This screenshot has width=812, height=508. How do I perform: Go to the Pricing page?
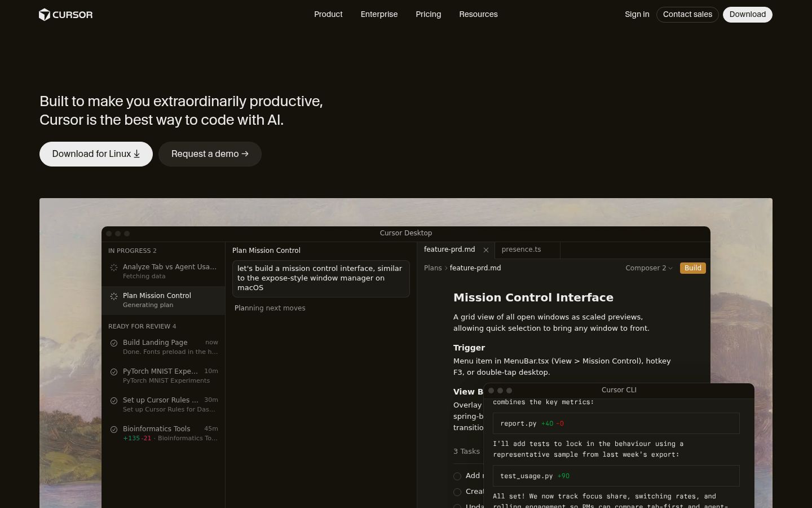[429, 14]
